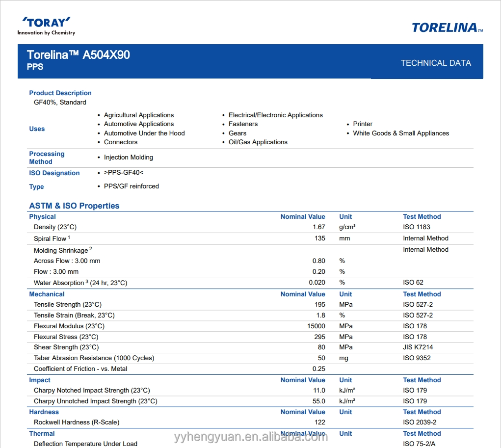Viewport: 501px width, 448px height.
Task: Click the Torelina A504X90 title in the banner
Action: coord(79,55)
